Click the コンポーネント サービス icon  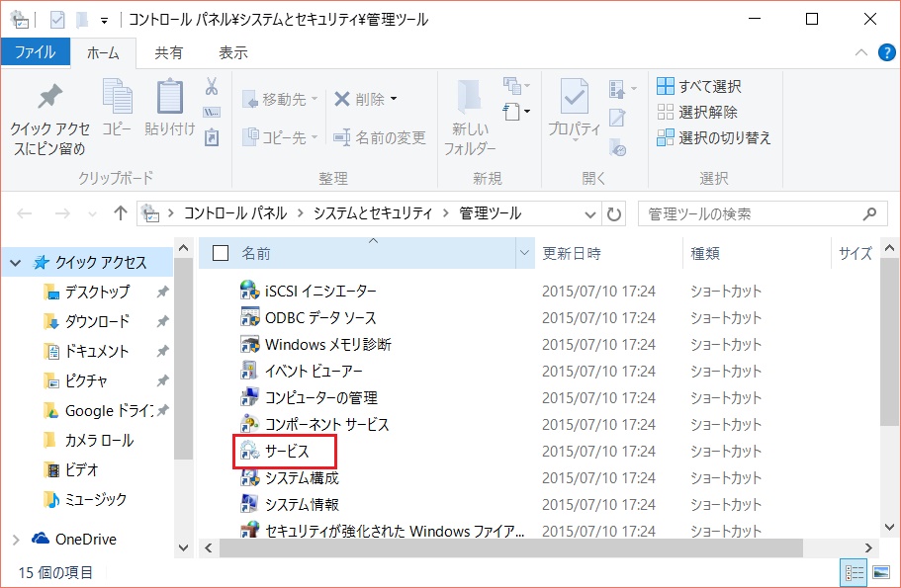(x=250, y=424)
